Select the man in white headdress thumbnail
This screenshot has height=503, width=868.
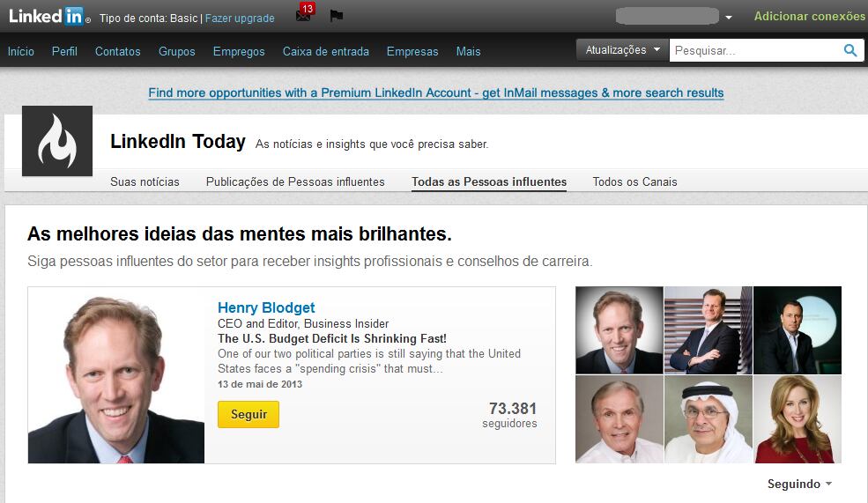click(708, 419)
